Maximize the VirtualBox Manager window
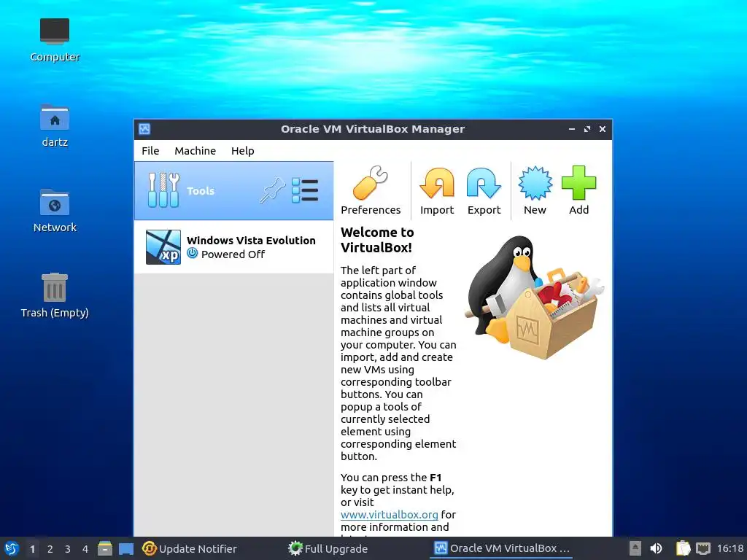This screenshot has height=560, width=747. pos(587,129)
